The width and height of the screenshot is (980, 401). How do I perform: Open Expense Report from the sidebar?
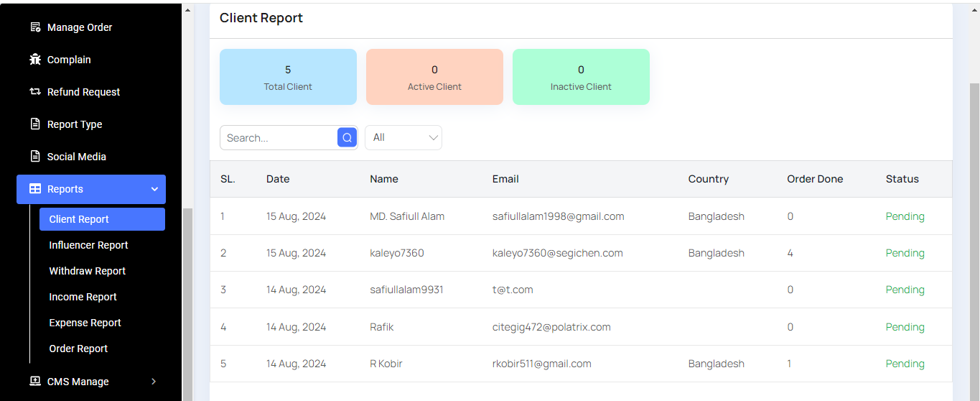coord(85,323)
